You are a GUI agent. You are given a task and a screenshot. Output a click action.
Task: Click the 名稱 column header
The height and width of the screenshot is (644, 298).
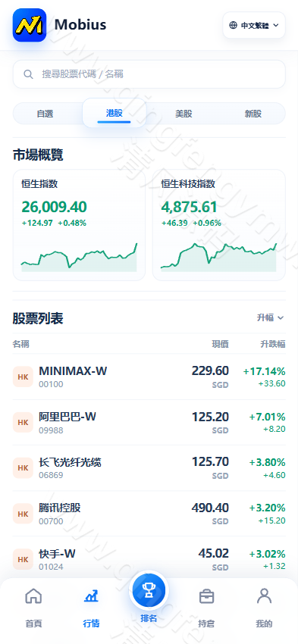pyautogui.click(x=21, y=344)
